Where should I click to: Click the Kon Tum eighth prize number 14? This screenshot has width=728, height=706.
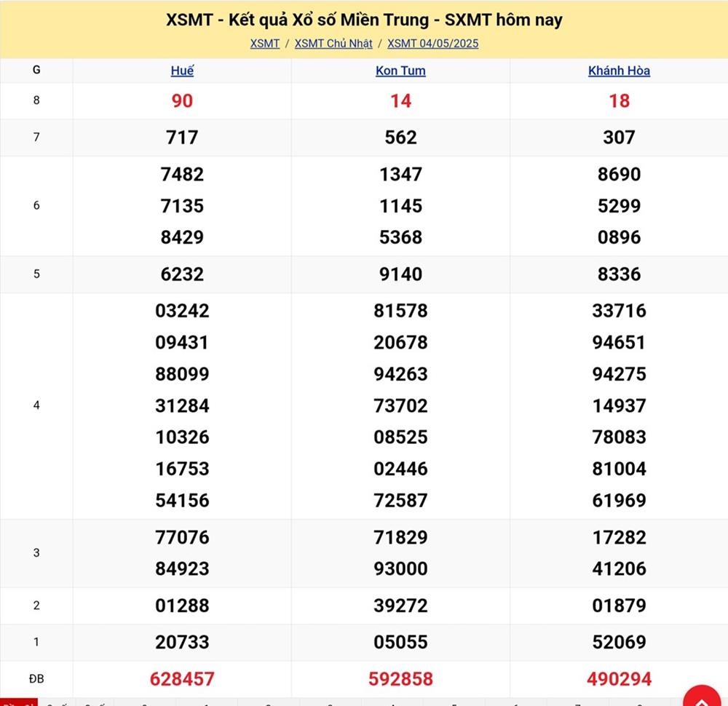click(400, 100)
